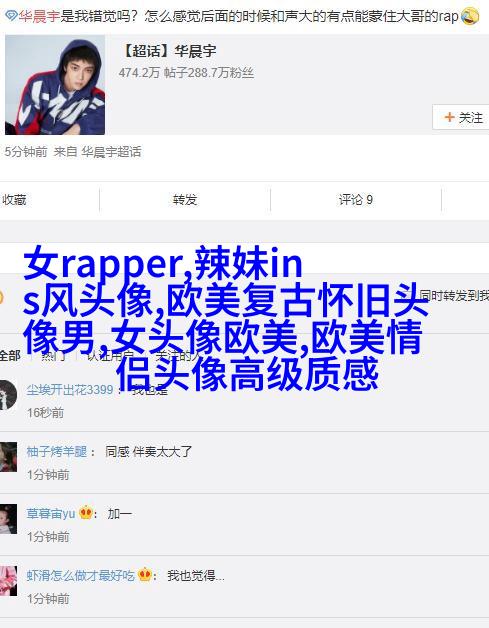Click the red 华晨宇 topic tag in post

pos(39,16)
